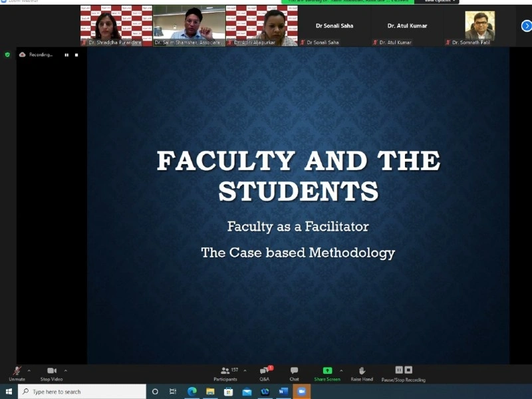Open the Participants panel
The image size is (532, 399).
tap(225, 374)
